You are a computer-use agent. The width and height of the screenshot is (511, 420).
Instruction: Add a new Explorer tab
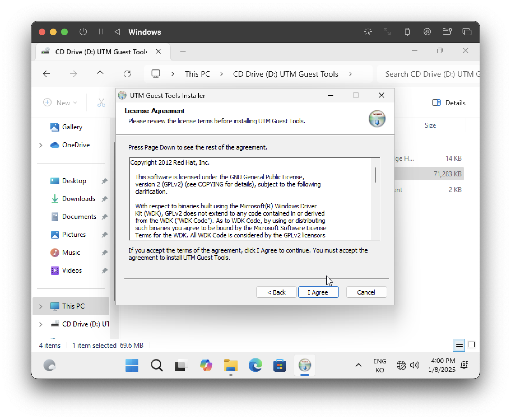click(183, 52)
